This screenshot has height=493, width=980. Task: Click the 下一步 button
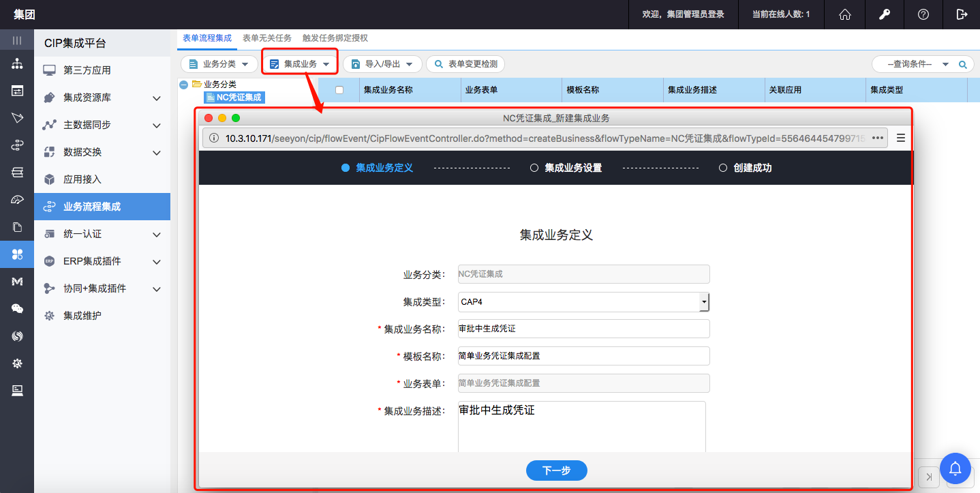click(556, 470)
